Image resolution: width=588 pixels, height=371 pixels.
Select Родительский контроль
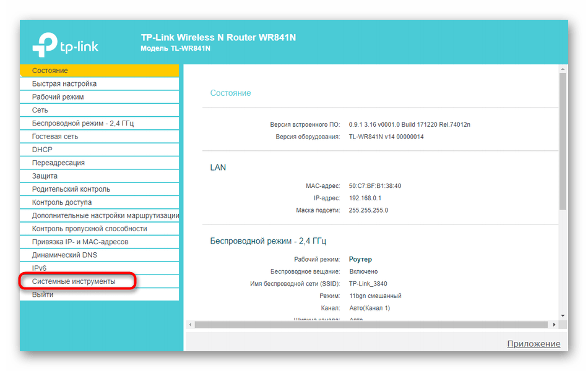[x=71, y=189]
